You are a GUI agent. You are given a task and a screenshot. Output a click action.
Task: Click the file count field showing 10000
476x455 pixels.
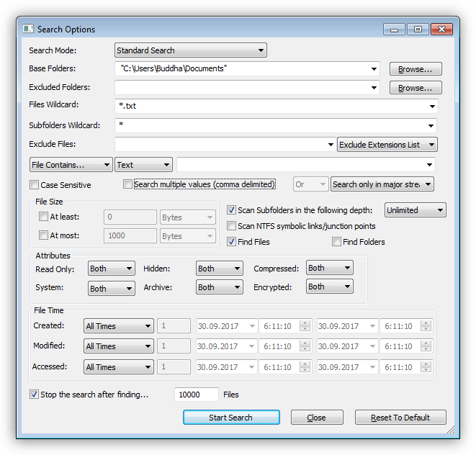tap(197, 395)
